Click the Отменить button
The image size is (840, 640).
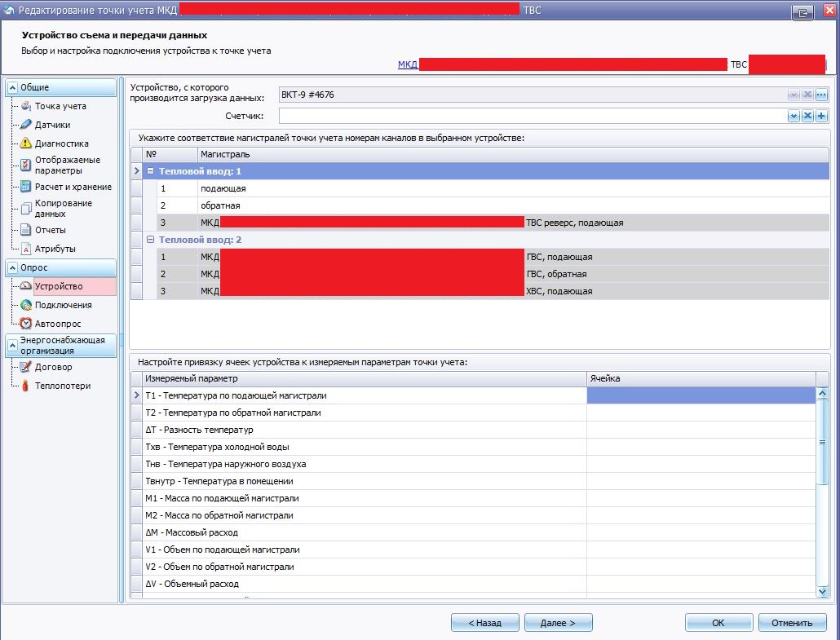pyautogui.click(x=792, y=623)
